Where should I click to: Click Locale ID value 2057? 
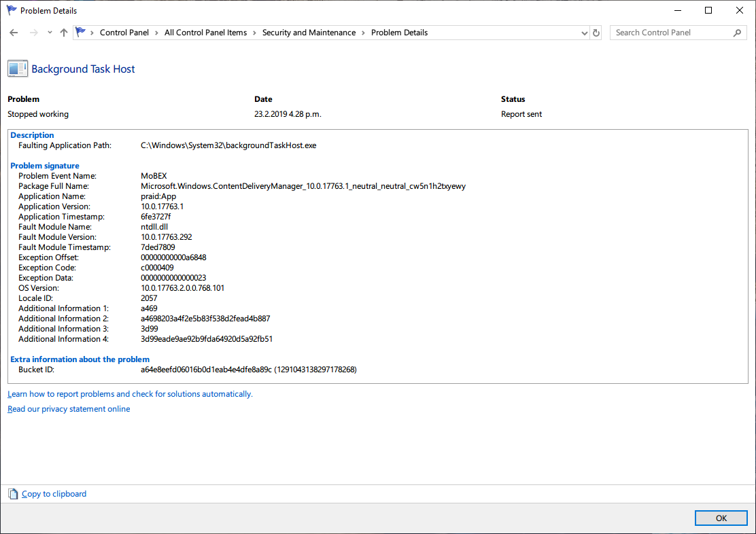(149, 298)
